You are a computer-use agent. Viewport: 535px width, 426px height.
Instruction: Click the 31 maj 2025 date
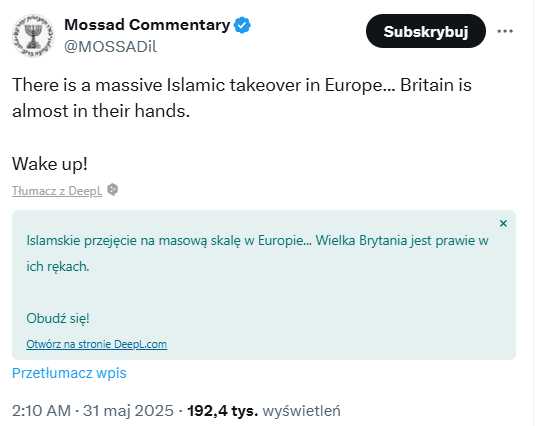click(x=128, y=411)
